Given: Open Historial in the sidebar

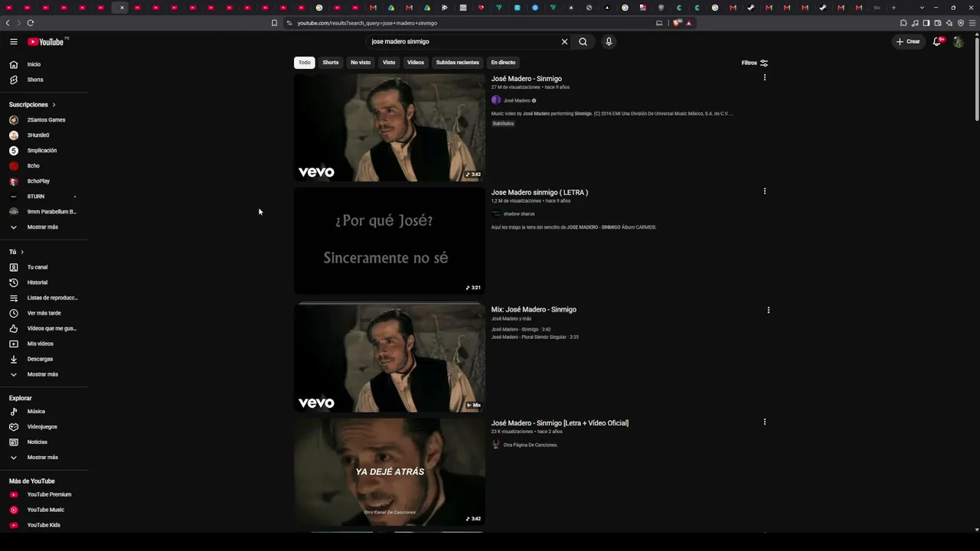Looking at the screenshot, I should pyautogui.click(x=44, y=282).
